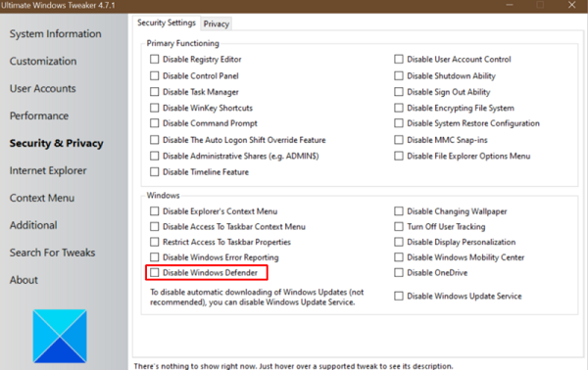Open the Internet Explorer section

click(x=48, y=170)
